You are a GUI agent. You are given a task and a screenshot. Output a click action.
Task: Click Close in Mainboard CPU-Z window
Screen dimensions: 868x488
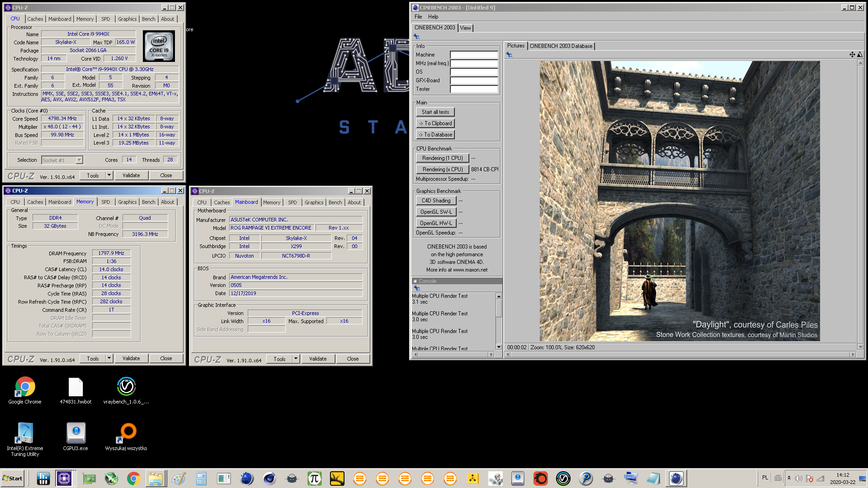coord(353,359)
